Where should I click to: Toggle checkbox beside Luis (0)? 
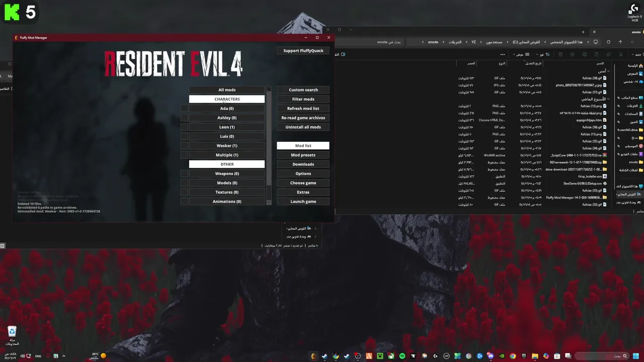tap(184, 136)
